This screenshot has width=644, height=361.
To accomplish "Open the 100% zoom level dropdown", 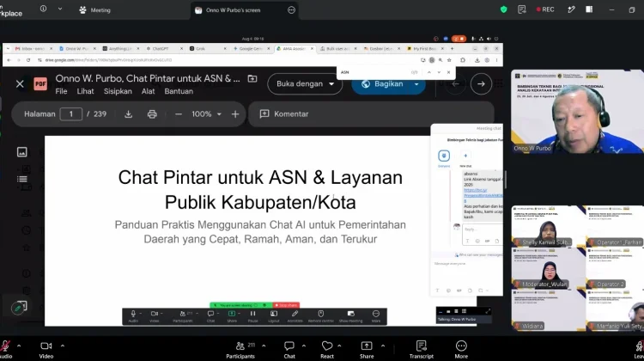I will pyautogui.click(x=206, y=114).
